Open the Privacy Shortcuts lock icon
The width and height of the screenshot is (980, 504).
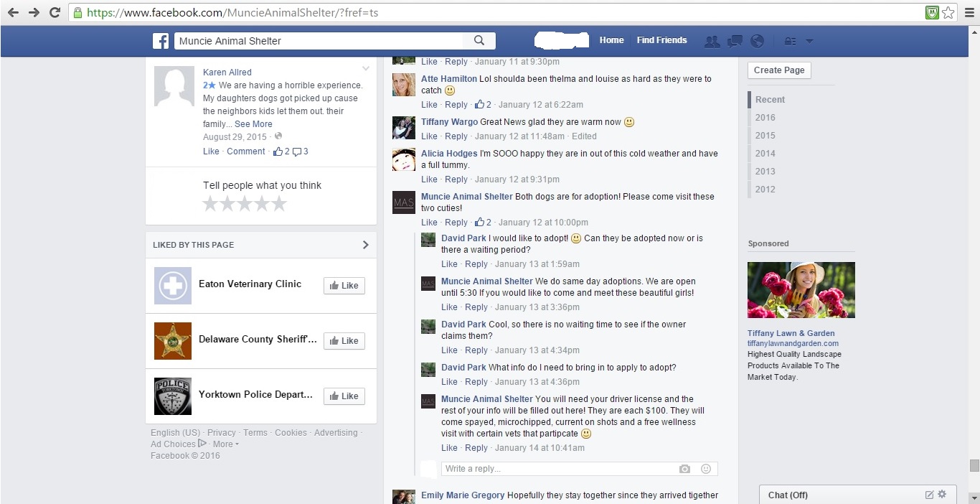[x=790, y=41]
